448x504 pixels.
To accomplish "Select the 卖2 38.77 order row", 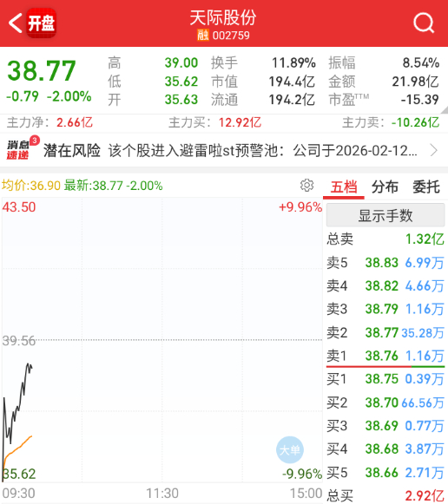I will coord(385,332).
